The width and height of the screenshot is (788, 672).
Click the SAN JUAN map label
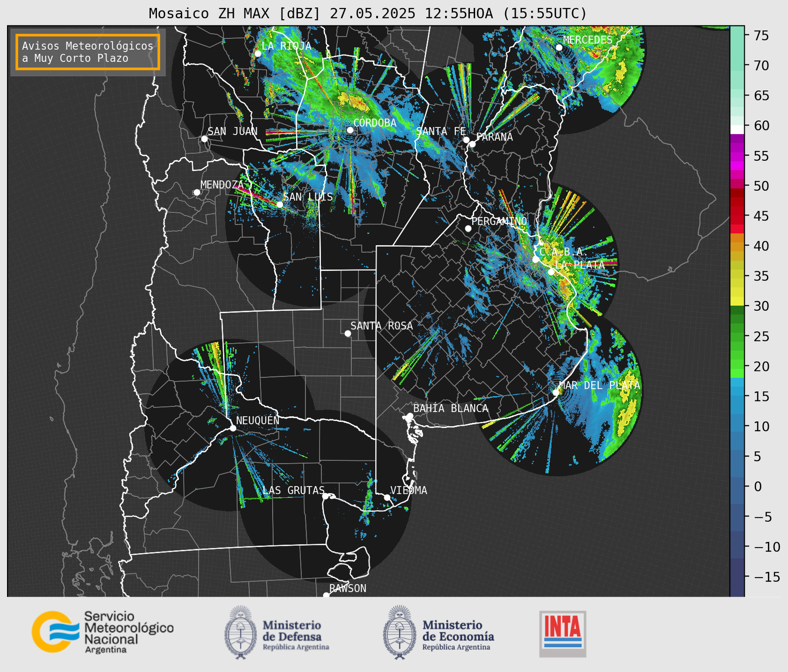[x=233, y=131]
